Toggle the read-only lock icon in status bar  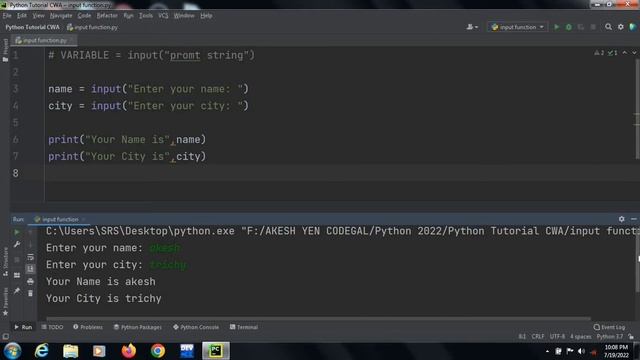coord(631,336)
